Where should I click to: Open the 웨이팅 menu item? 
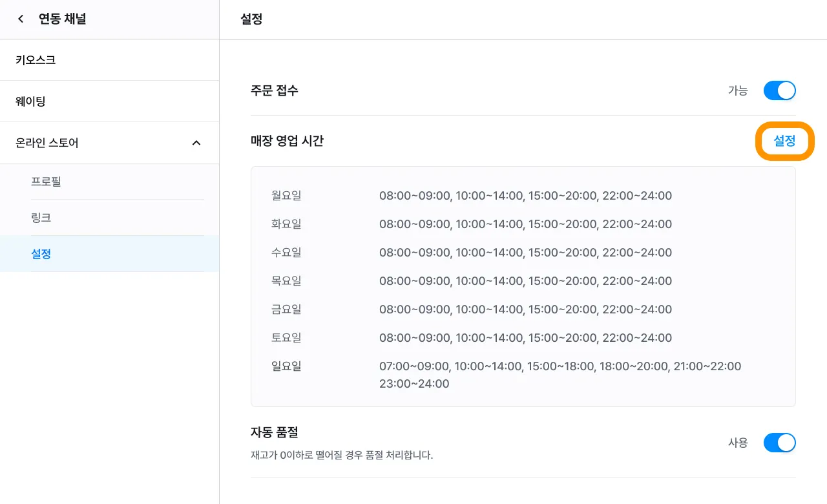point(30,101)
